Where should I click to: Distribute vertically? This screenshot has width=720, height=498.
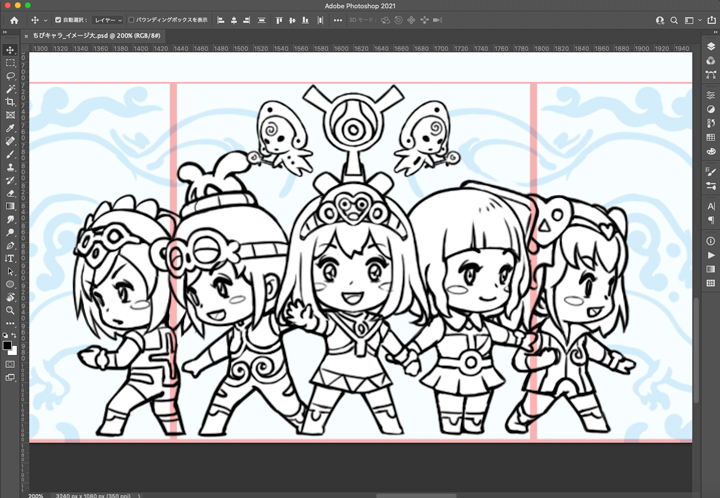(x=262, y=20)
